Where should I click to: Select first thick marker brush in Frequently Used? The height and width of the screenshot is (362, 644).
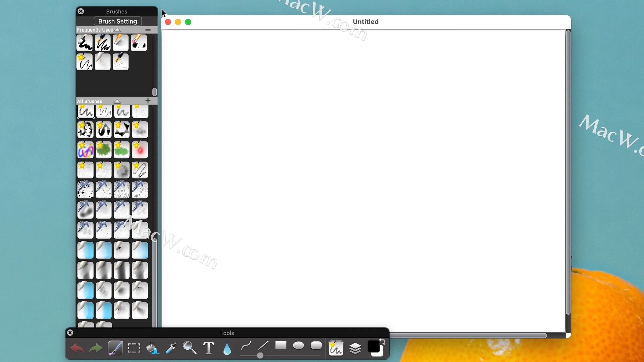coord(85,43)
